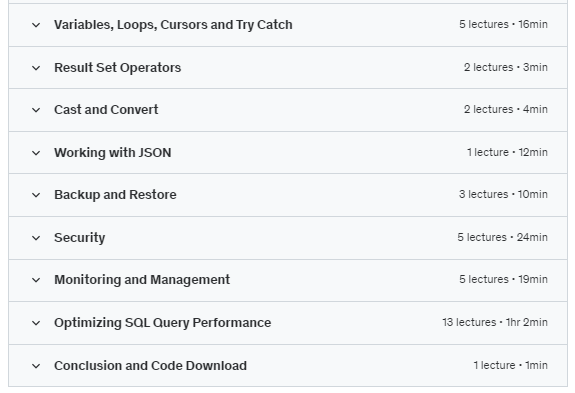The height and width of the screenshot is (393, 575).
Task: Click the '13 lectures • 1hr 2min' label
Action: [495, 322]
